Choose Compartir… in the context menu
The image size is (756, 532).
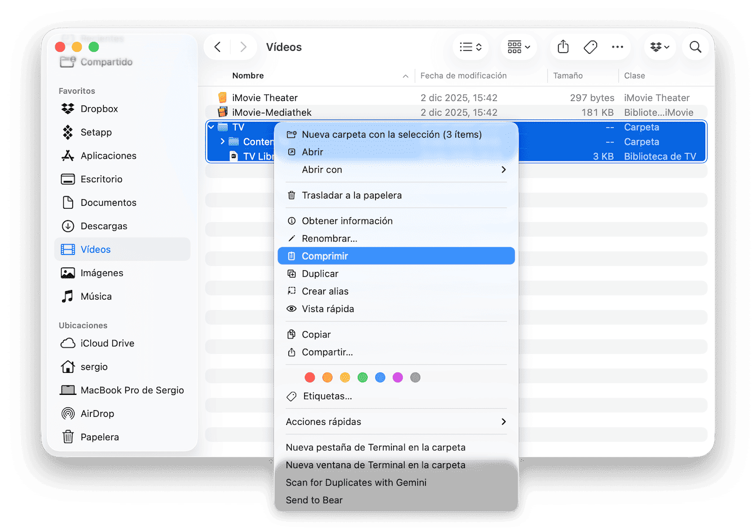point(396,352)
